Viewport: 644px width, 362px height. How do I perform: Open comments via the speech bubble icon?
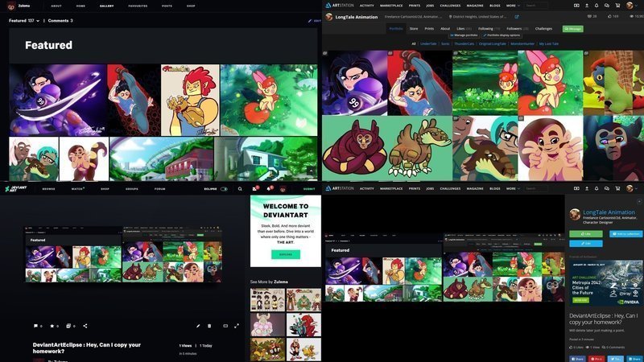click(x=35, y=326)
